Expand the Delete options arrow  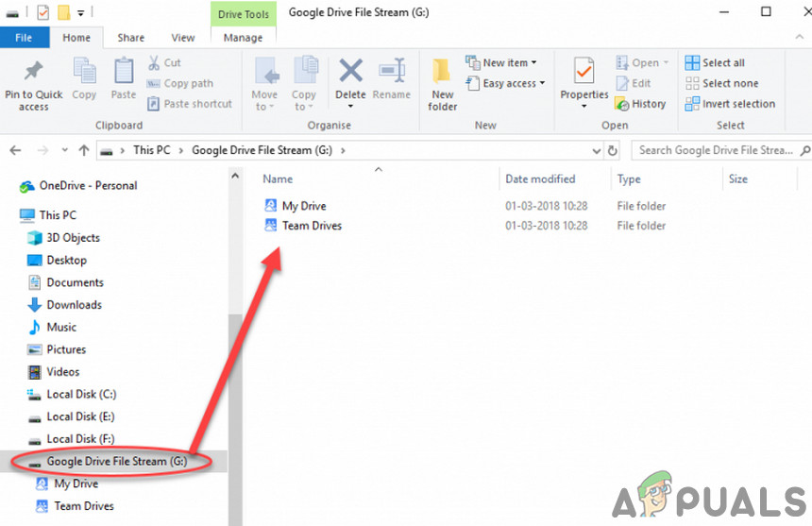[x=350, y=107]
